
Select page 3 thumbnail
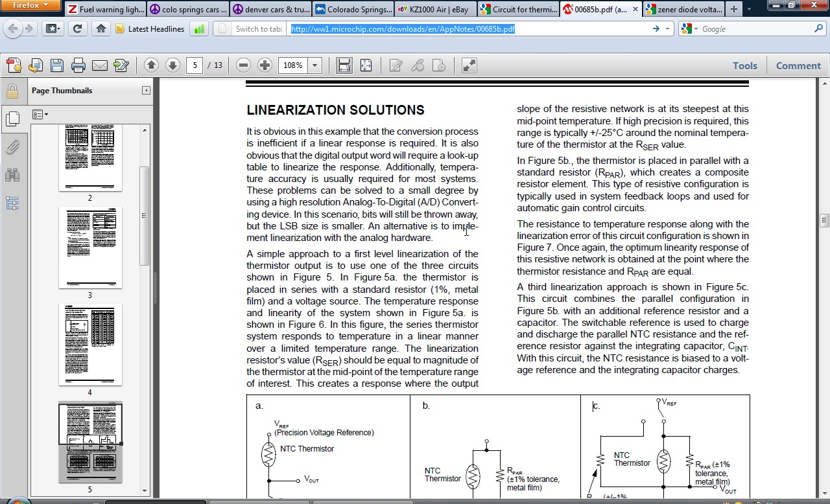pos(90,247)
